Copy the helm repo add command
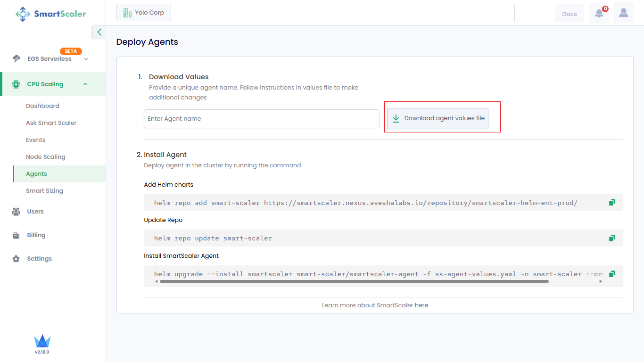The width and height of the screenshot is (644, 362). tap(611, 203)
